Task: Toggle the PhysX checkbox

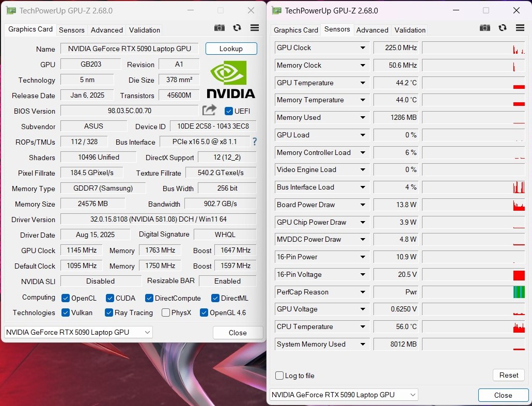Action: pos(166,313)
